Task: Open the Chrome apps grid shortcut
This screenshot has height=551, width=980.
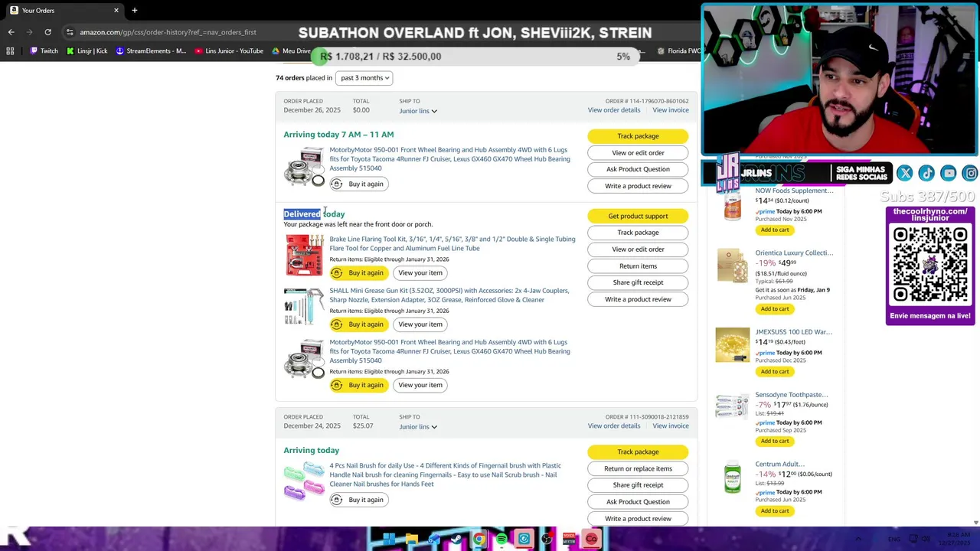Action: 10,51
